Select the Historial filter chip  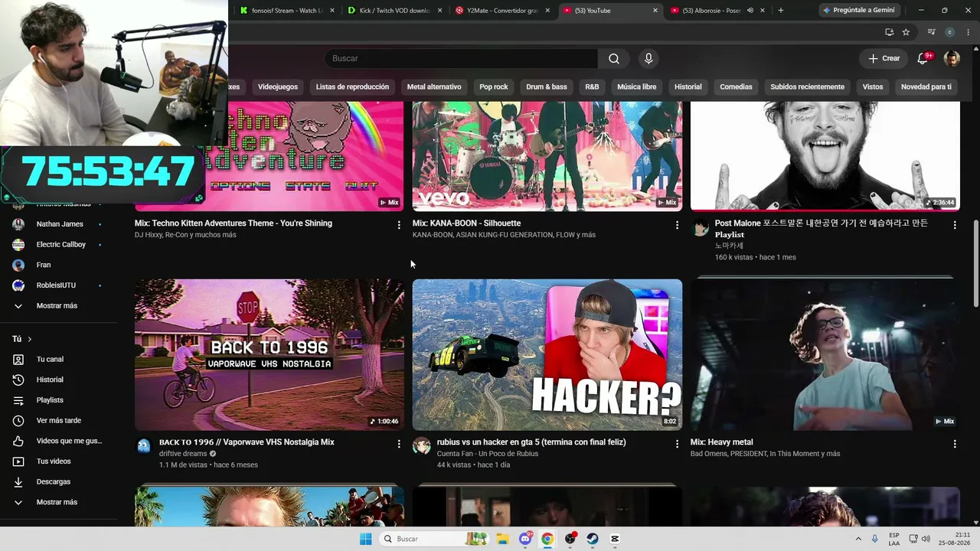click(688, 87)
